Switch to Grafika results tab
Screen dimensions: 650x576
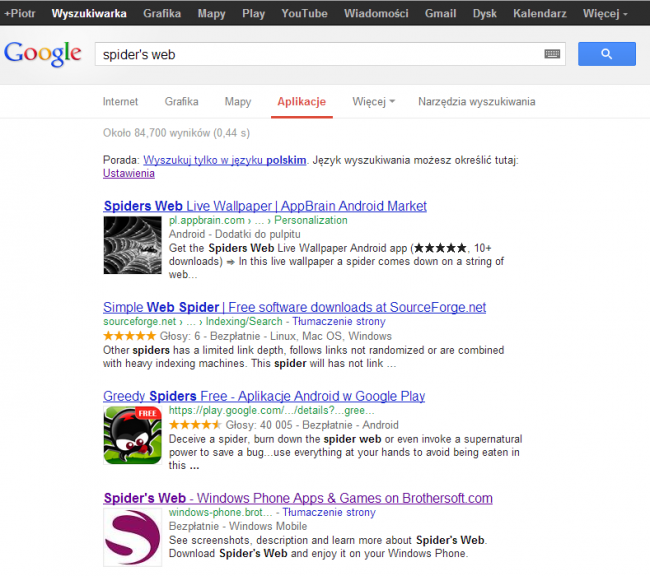coord(182,102)
